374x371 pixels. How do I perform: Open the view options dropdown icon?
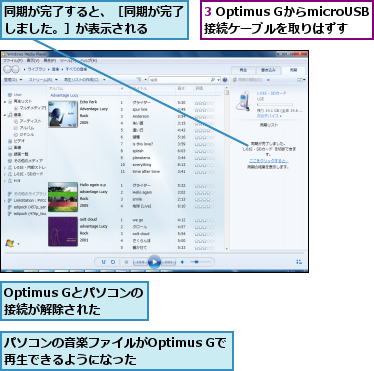click(x=141, y=80)
